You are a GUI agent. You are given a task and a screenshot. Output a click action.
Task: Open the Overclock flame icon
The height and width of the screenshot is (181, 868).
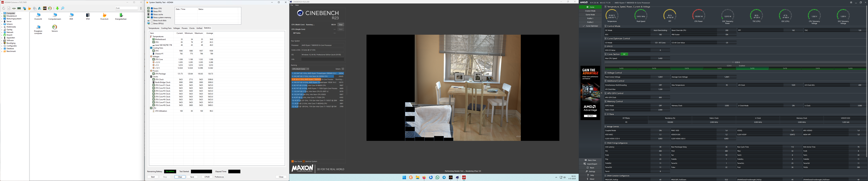pyautogui.click(x=104, y=16)
